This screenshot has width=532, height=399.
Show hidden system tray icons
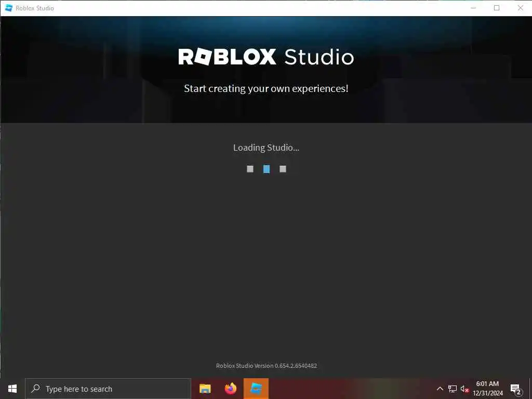pyautogui.click(x=440, y=389)
